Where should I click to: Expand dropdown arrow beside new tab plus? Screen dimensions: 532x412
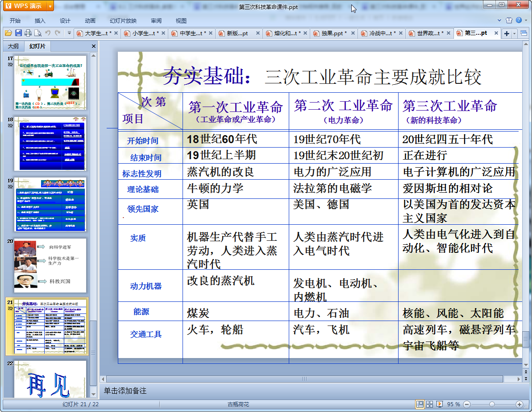pyautogui.click(x=515, y=33)
